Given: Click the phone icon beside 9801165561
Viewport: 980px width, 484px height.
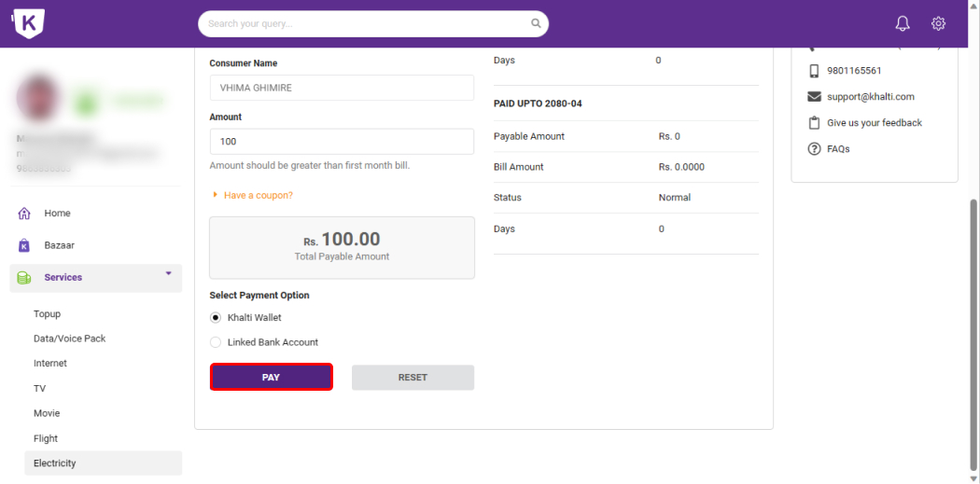Looking at the screenshot, I should coord(814,71).
